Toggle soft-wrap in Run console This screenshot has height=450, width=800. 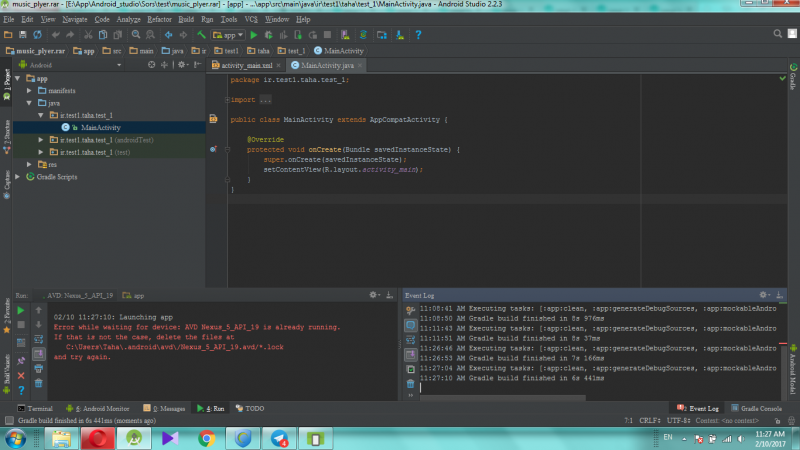(38, 340)
